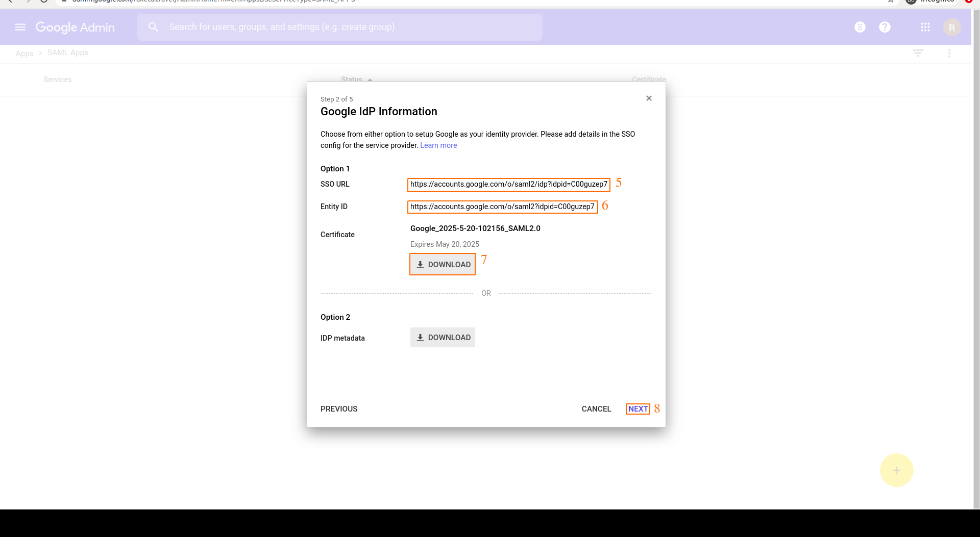Click the Step 2 of 5 label
Image resolution: width=980 pixels, height=537 pixels.
[x=336, y=99]
